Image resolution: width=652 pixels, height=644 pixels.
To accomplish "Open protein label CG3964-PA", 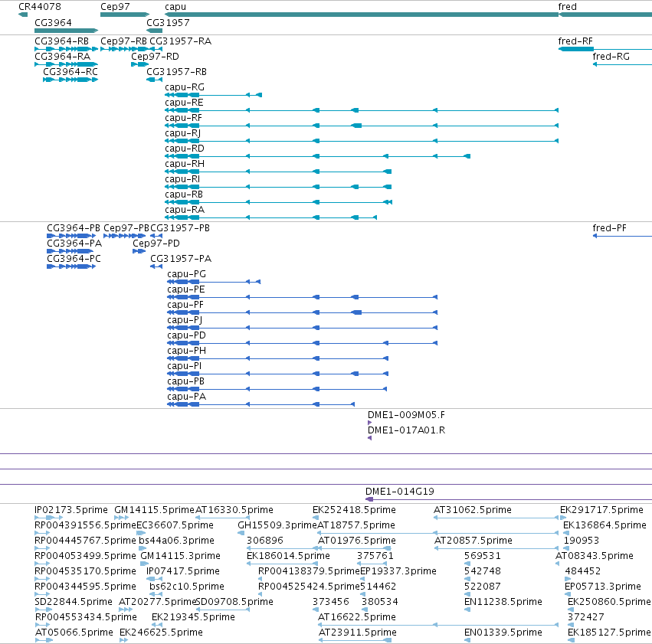I will click(x=74, y=244).
